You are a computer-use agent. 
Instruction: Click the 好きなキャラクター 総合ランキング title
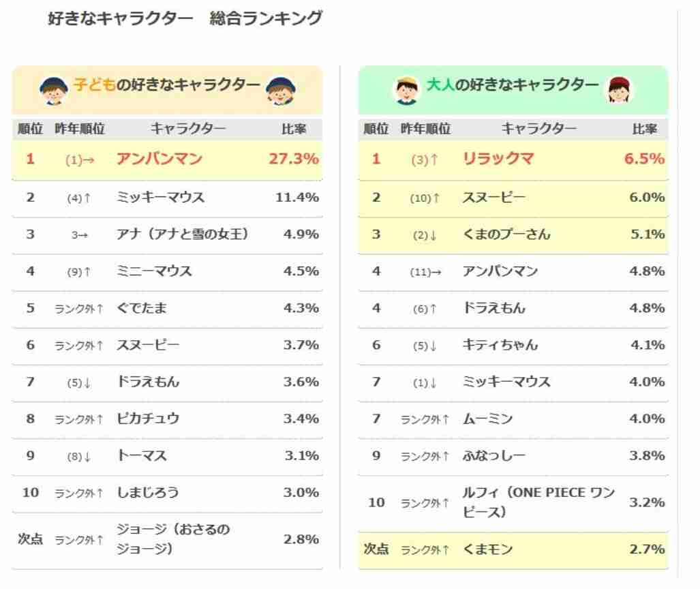[185, 18]
